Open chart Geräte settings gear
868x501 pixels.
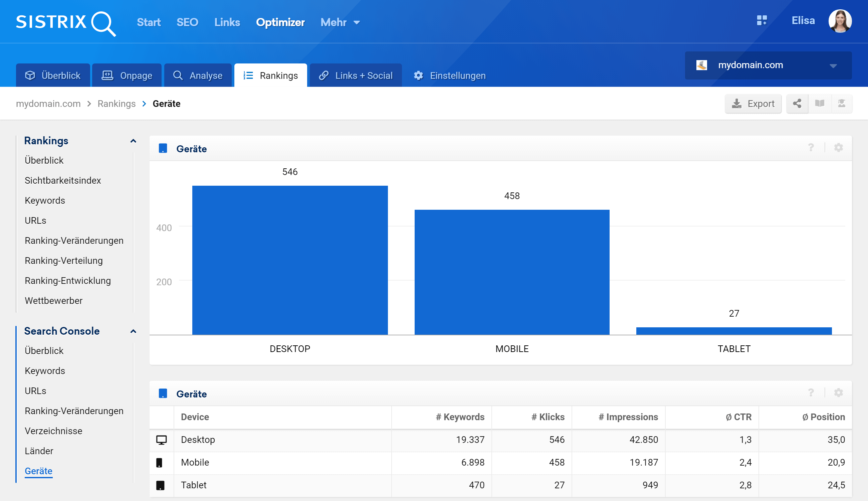(838, 148)
